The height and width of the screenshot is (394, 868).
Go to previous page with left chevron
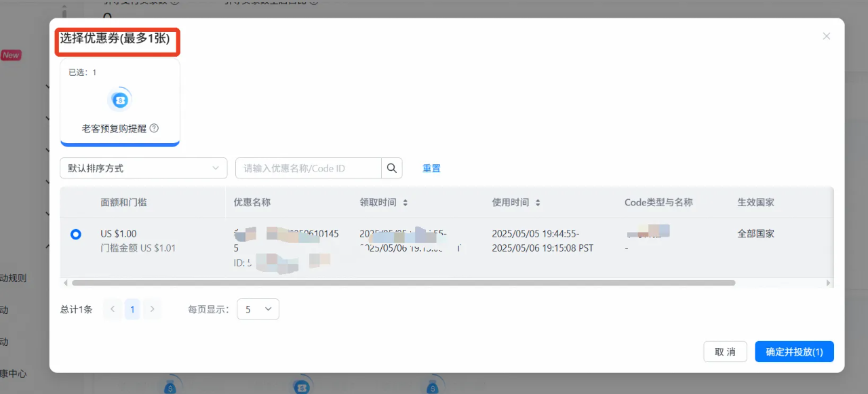[113, 309]
